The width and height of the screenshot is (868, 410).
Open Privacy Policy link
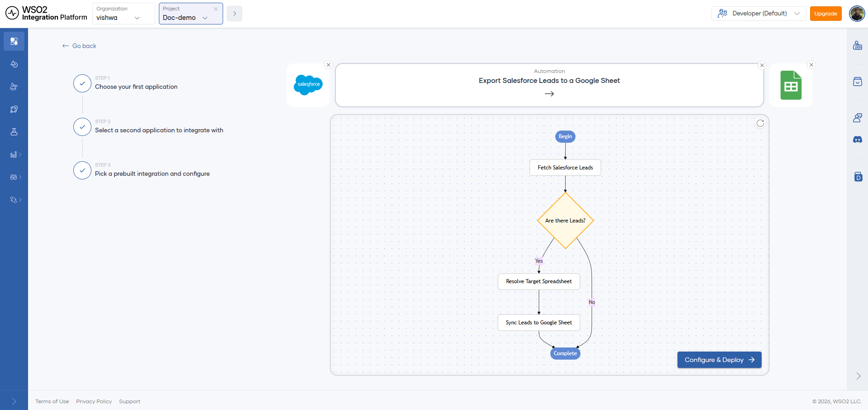click(x=94, y=401)
